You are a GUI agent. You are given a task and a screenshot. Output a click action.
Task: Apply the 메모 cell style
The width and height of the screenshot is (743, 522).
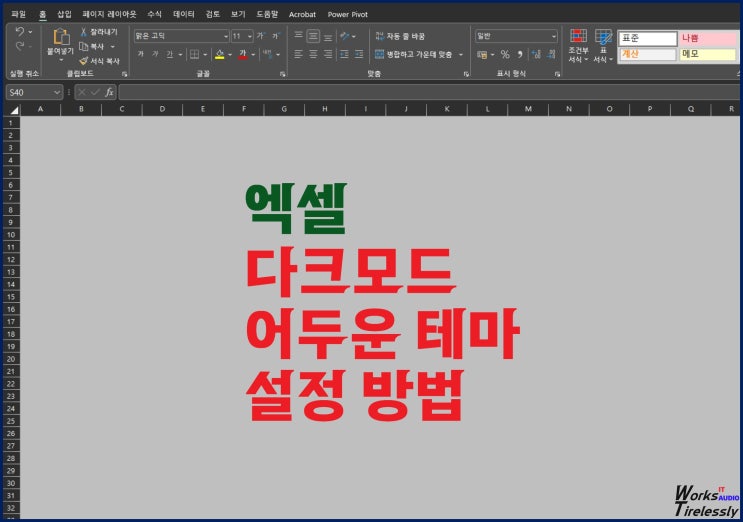click(x=708, y=54)
